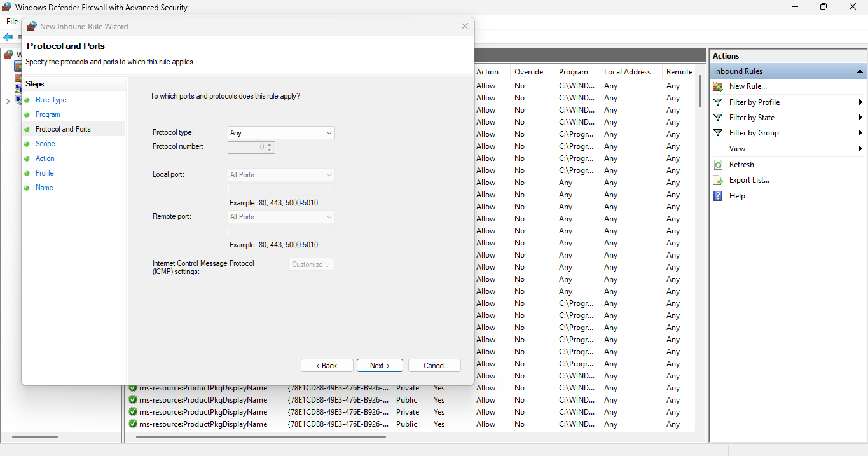This screenshot has width=868, height=456.
Task: Click Refresh text in the Actions pane
Action: pyautogui.click(x=741, y=164)
